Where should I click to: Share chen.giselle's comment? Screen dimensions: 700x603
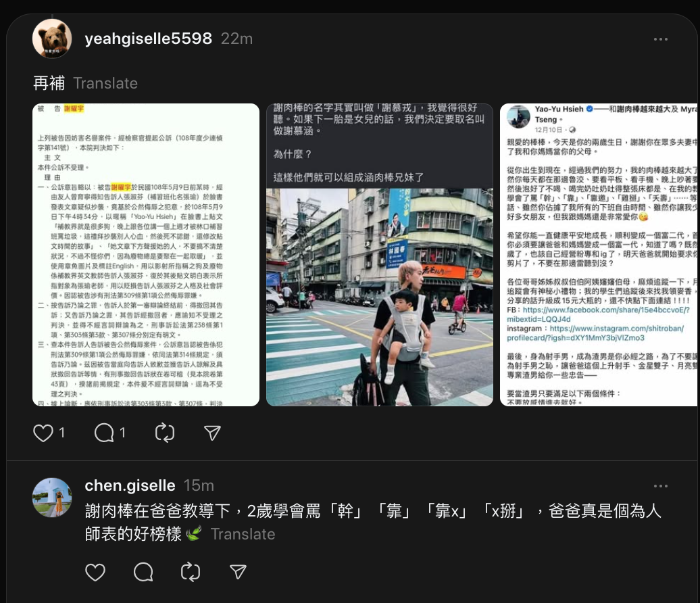[238, 572]
